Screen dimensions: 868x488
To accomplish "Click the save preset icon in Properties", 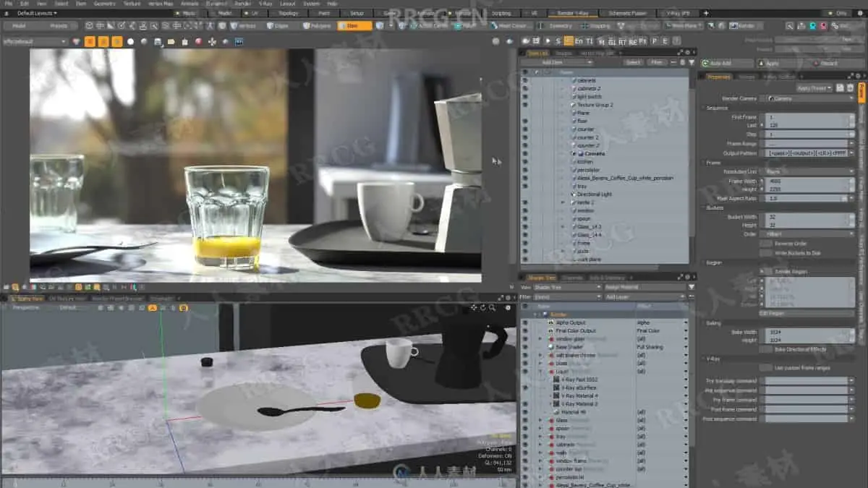I will pyautogui.click(x=840, y=87).
